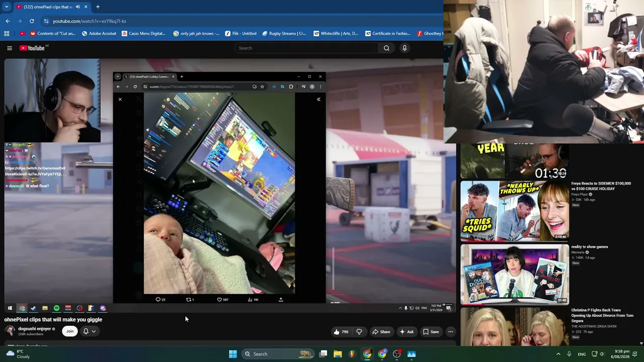Open the ENG language indicator in the taskbar

tap(582, 354)
